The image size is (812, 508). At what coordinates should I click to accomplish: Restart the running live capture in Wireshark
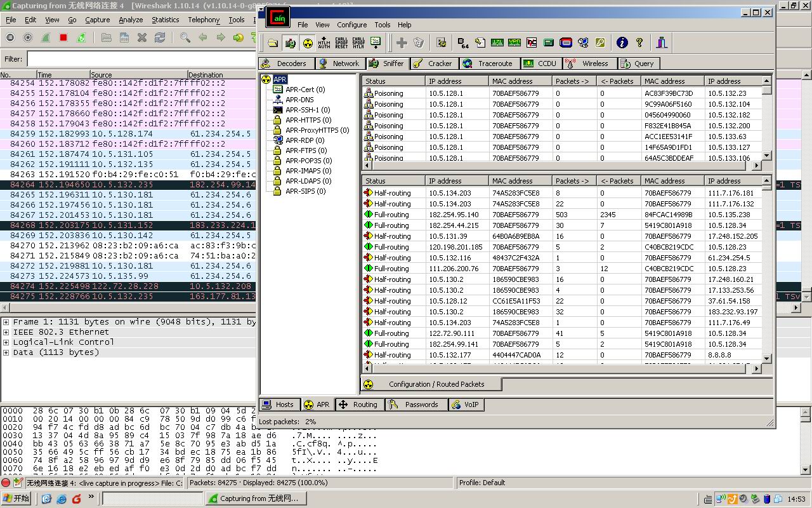(81, 38)
